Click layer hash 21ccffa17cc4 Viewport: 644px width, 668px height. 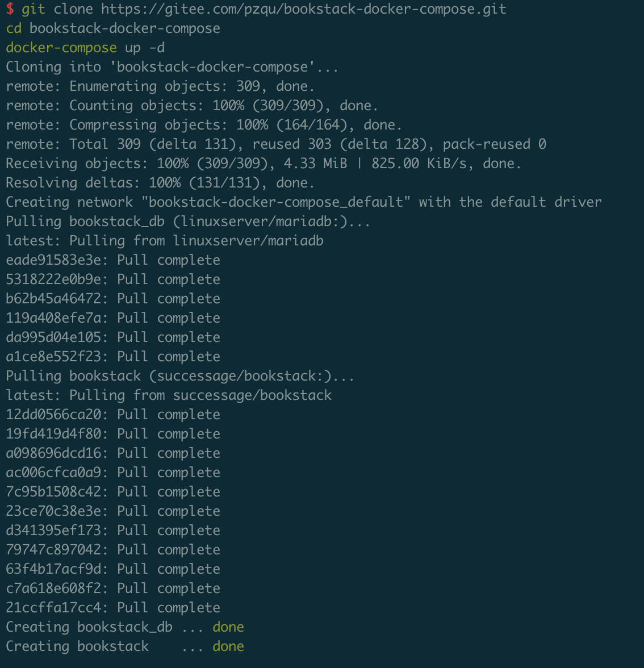pos(53,607)
